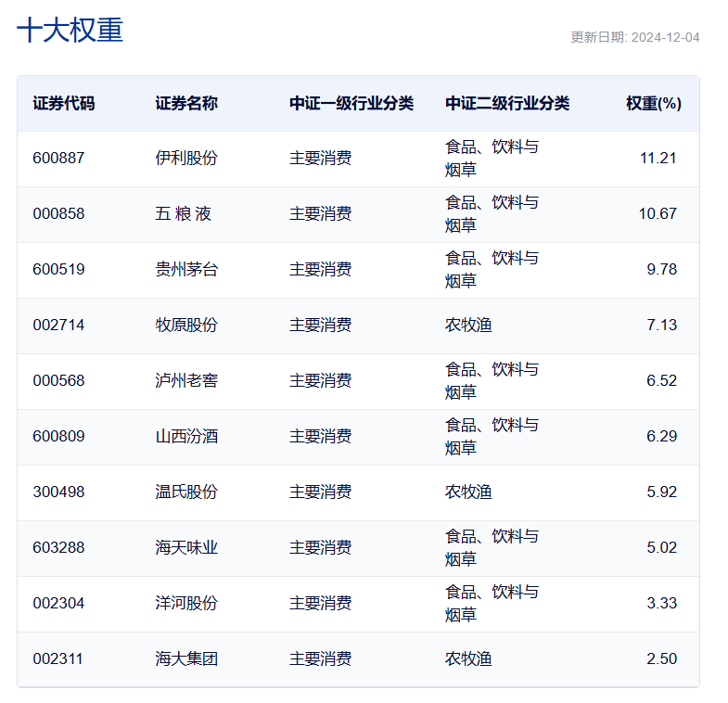
Task: Select stock name 海天味业
Action: (x=186, y=548)
